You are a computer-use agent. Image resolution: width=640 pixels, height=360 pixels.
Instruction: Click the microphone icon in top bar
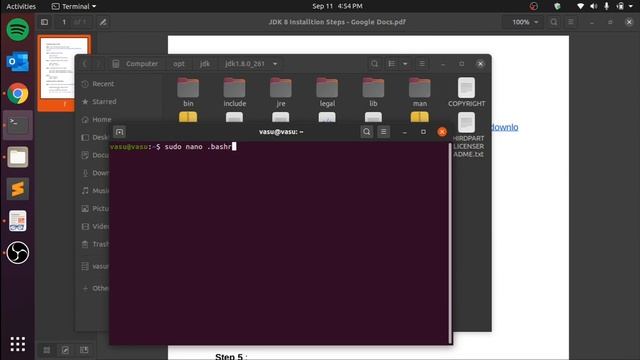(x=607, y=6)
